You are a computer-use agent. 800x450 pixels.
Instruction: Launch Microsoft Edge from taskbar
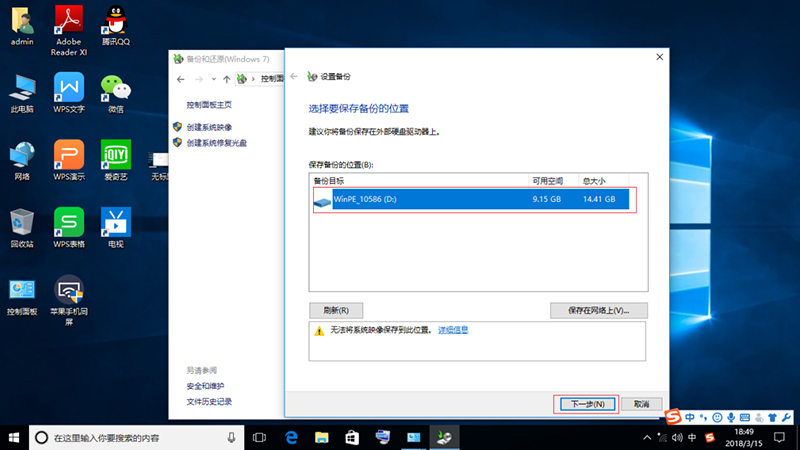(x=291, y=438)
